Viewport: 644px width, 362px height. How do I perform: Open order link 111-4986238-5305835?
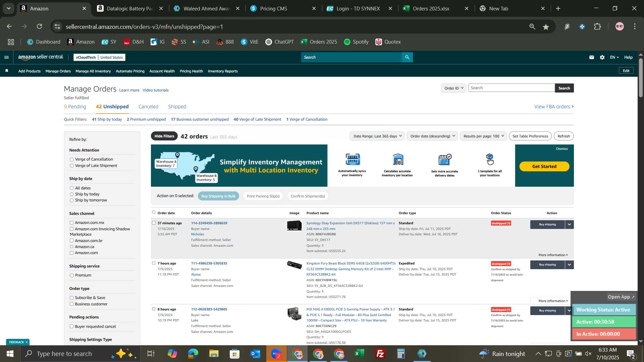(x=209, y=263)
